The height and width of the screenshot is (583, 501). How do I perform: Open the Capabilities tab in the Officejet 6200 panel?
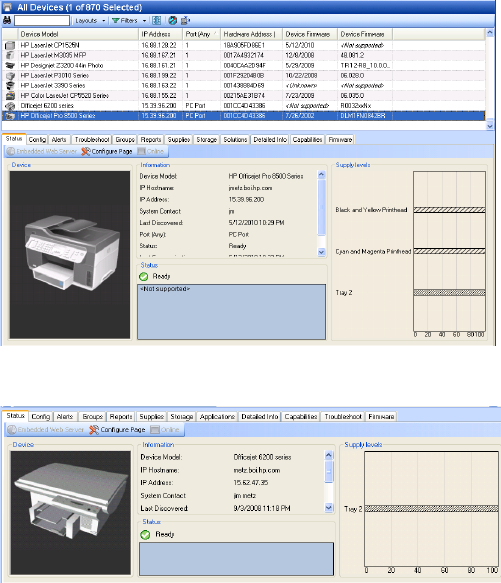coord(301,416)
